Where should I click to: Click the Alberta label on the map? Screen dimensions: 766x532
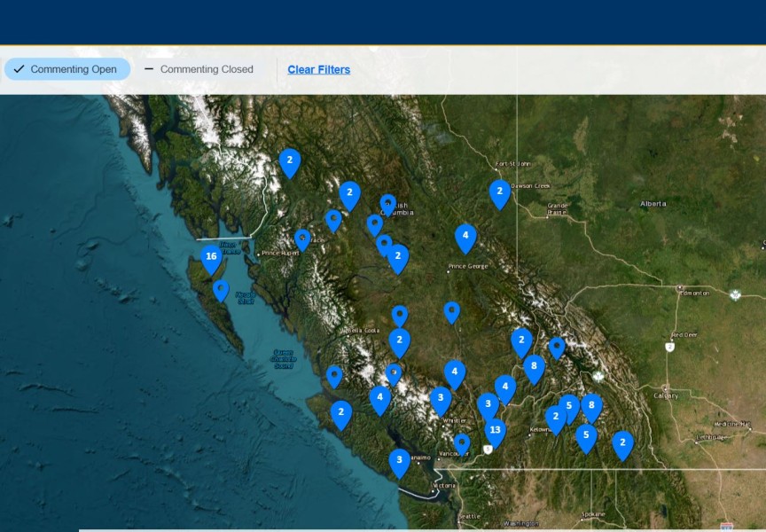(x=653, y=204)
